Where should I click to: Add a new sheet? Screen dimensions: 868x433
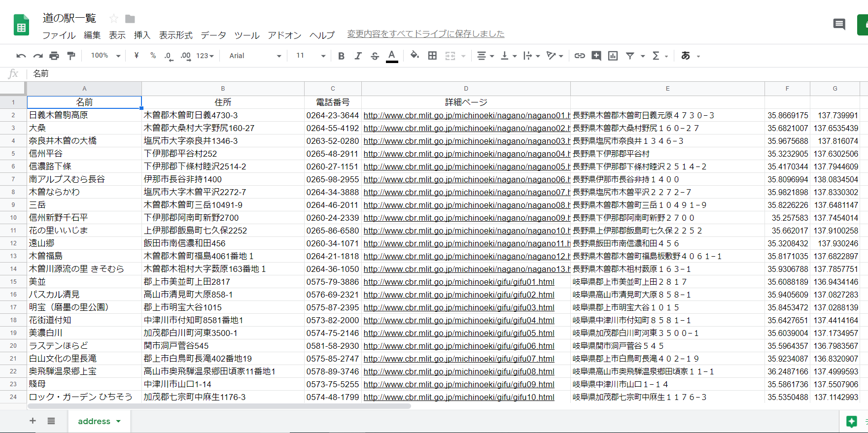(x=33, y=421)
